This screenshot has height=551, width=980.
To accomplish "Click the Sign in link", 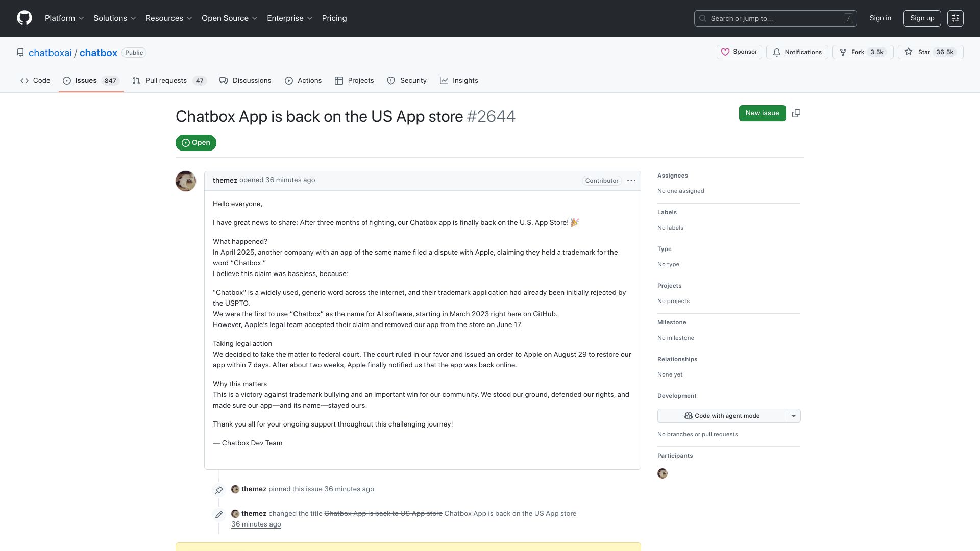I will pyautogui.click(x=880, y=18).
